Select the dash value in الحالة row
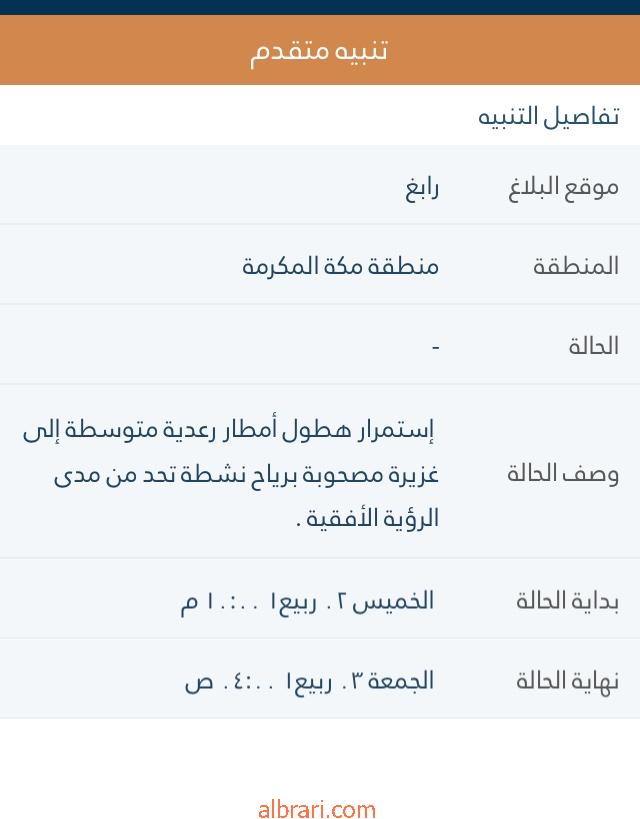The width and height of the screenshot is (640, 819). pos(435,347)
